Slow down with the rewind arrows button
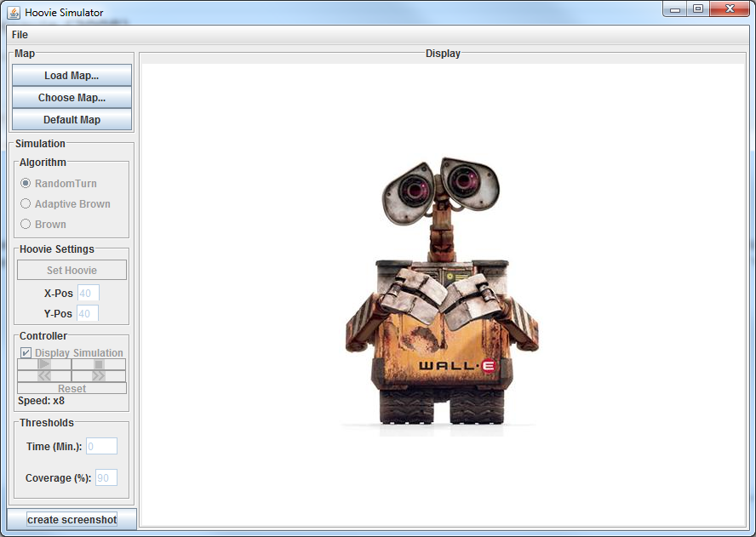 coord(44,376)
